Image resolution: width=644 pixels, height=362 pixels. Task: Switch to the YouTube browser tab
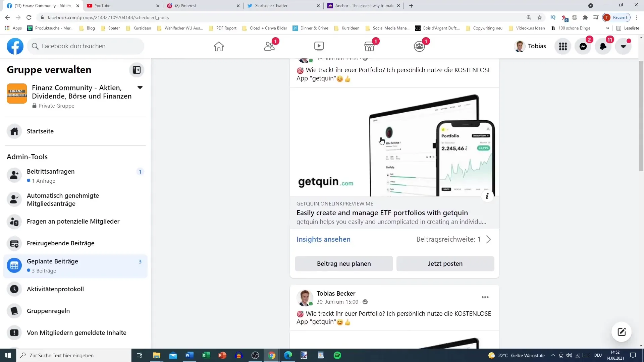pos(122,6)
